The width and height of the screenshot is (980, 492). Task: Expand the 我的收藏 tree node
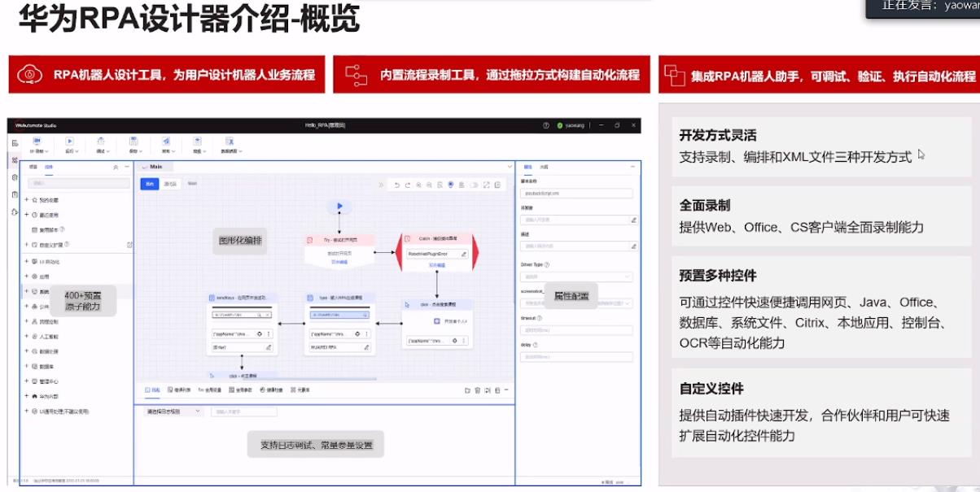(26, 200)
